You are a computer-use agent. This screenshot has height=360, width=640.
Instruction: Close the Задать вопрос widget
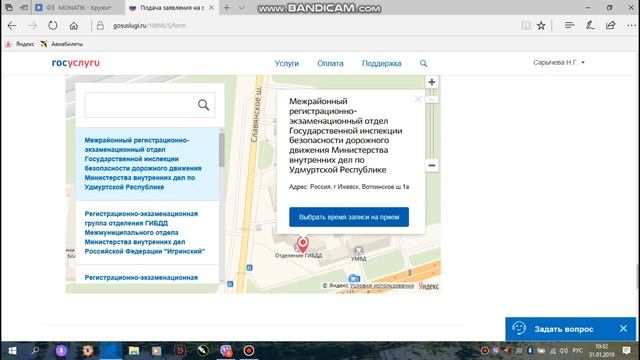click(x=623, y=329)
